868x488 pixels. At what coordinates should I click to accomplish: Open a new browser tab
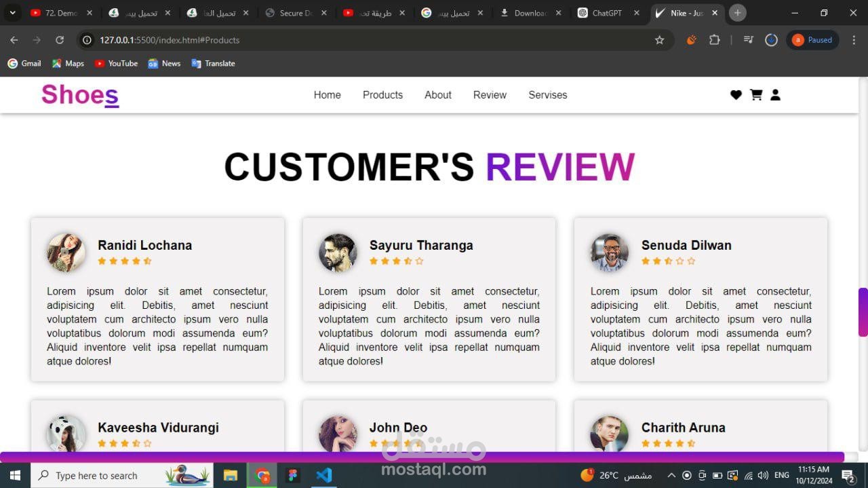pos(737,13)
